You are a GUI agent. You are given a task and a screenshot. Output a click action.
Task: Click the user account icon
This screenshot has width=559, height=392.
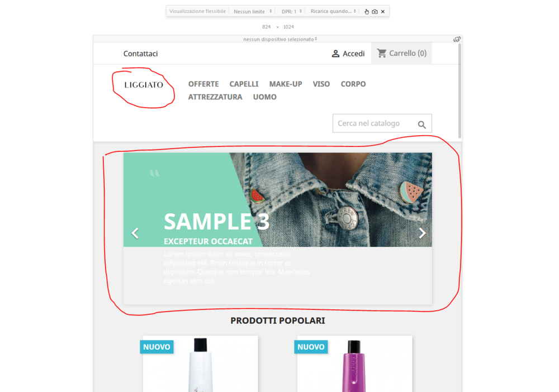(x=335, y=54)
